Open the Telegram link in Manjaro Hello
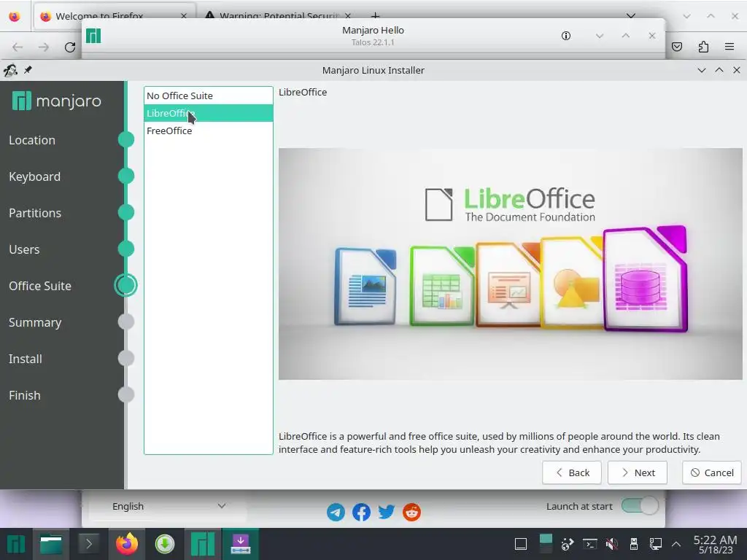The height and width of the screenshot is (560, 747). [336, 513]
